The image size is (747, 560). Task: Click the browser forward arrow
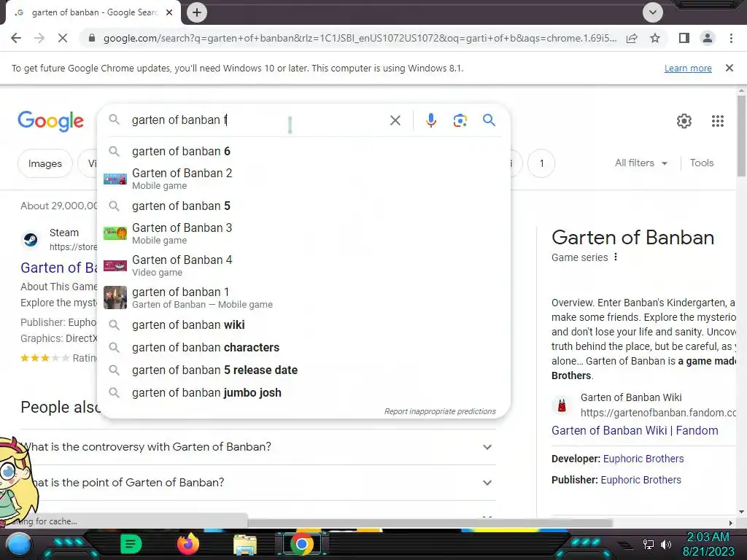coord(39,38)
